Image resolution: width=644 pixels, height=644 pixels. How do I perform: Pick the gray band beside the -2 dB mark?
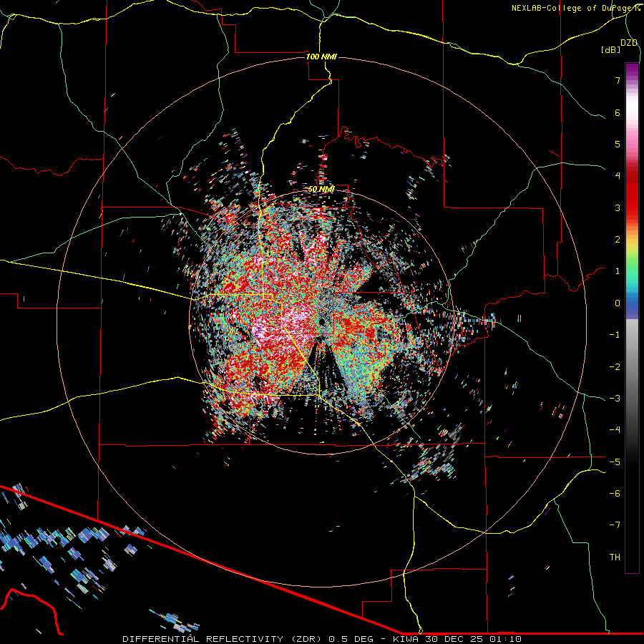click(x=632, y=367)
